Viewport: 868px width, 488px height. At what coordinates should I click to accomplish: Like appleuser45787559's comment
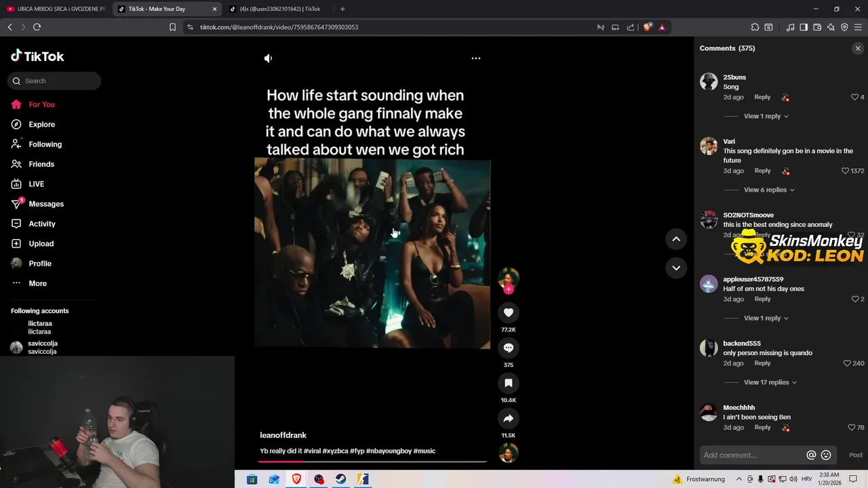click(x=855, y=299)
